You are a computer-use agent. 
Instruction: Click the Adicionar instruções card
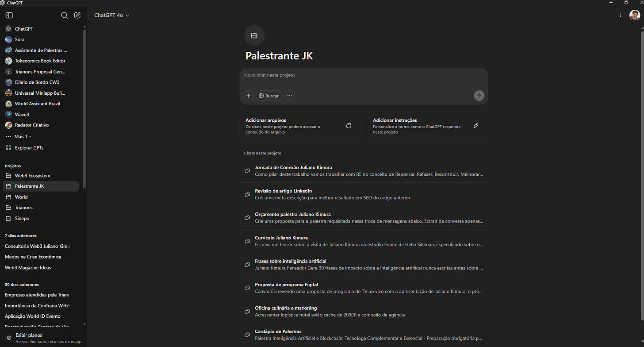click(427, 126)
